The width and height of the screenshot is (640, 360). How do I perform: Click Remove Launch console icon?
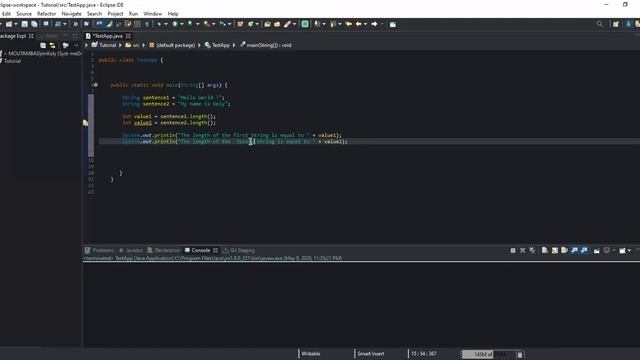pyautogui.click(x=522, y=250)
